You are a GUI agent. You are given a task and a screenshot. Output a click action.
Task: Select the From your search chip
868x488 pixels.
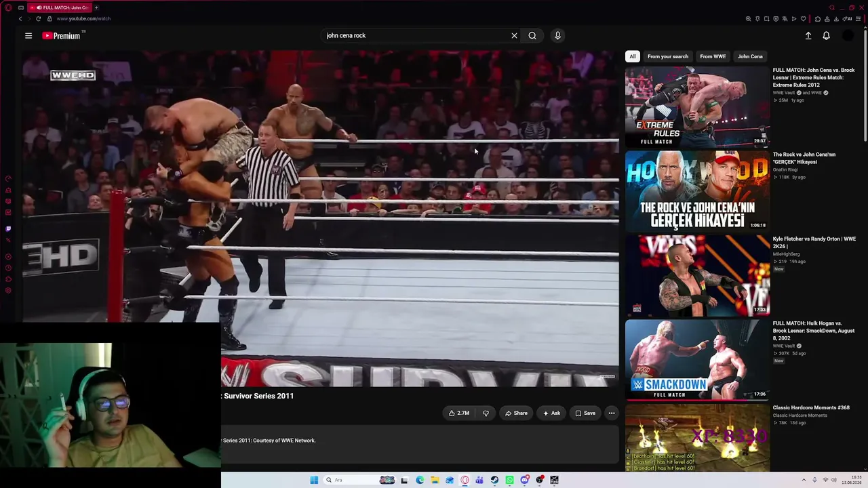(x=668, y=57)
